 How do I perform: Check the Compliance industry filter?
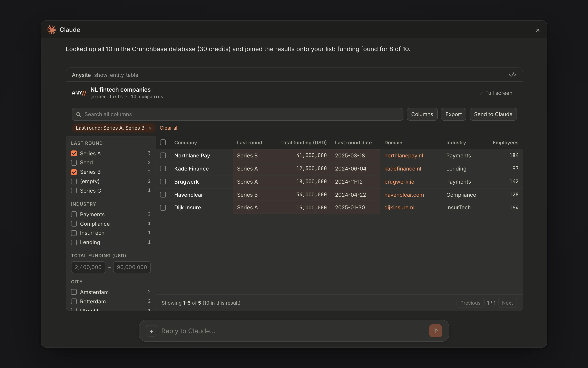tap(74, 224)
